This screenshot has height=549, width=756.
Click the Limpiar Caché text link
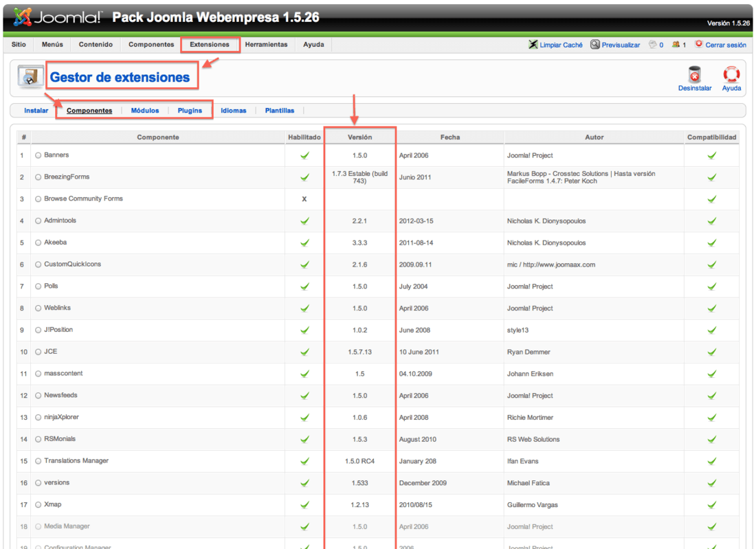[561, 45]
